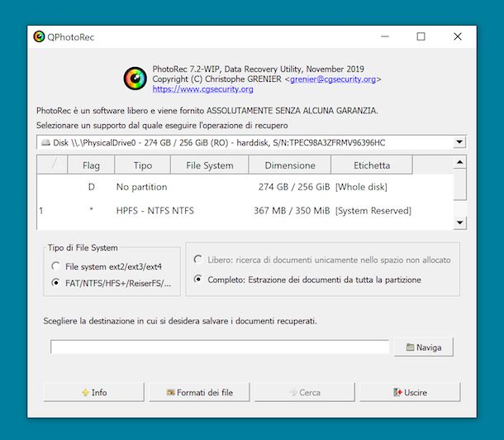Sort by the File System column header
504x440 pixels.
(210, 165)
